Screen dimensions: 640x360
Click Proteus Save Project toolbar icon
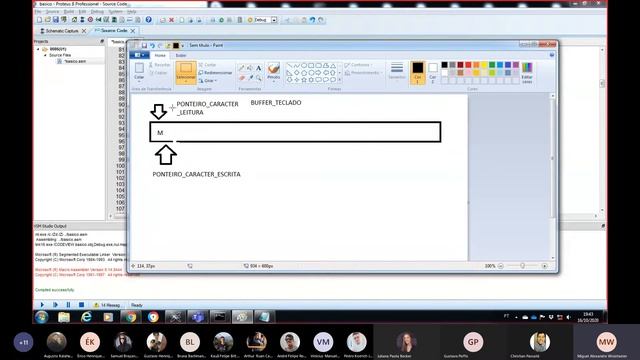[x=56, y=20]
